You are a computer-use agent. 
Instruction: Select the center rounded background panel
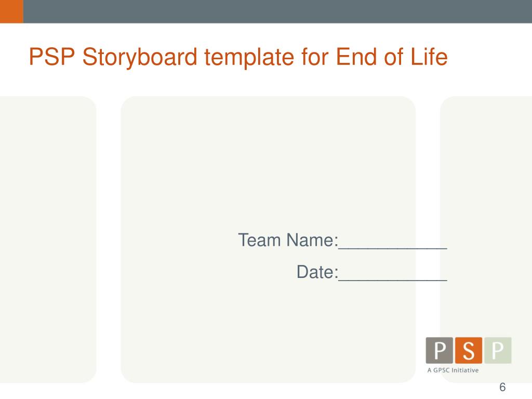pyautogui.click(x=268, y=240)
